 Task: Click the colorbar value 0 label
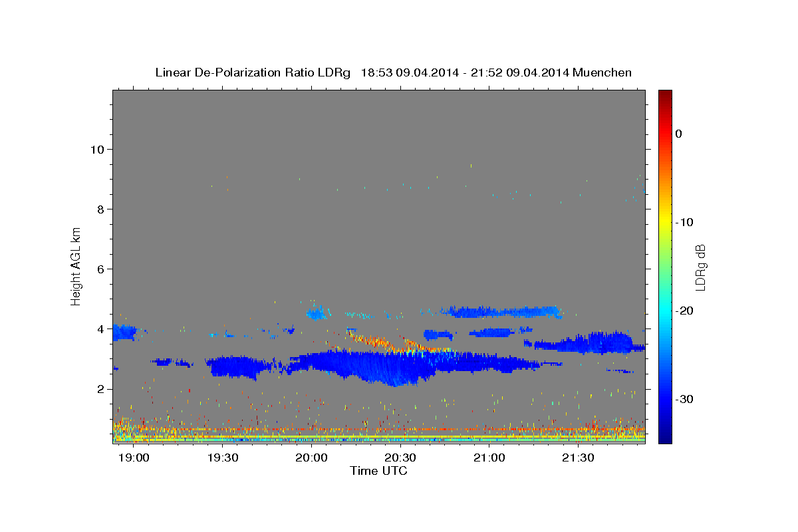click(679, 134)
